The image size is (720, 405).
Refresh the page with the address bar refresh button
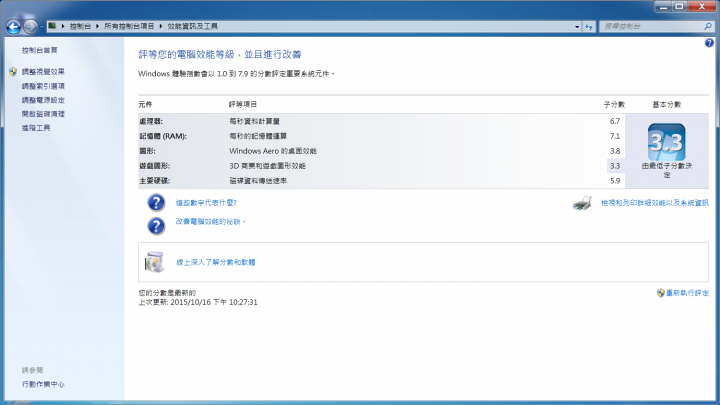(589, 27)
